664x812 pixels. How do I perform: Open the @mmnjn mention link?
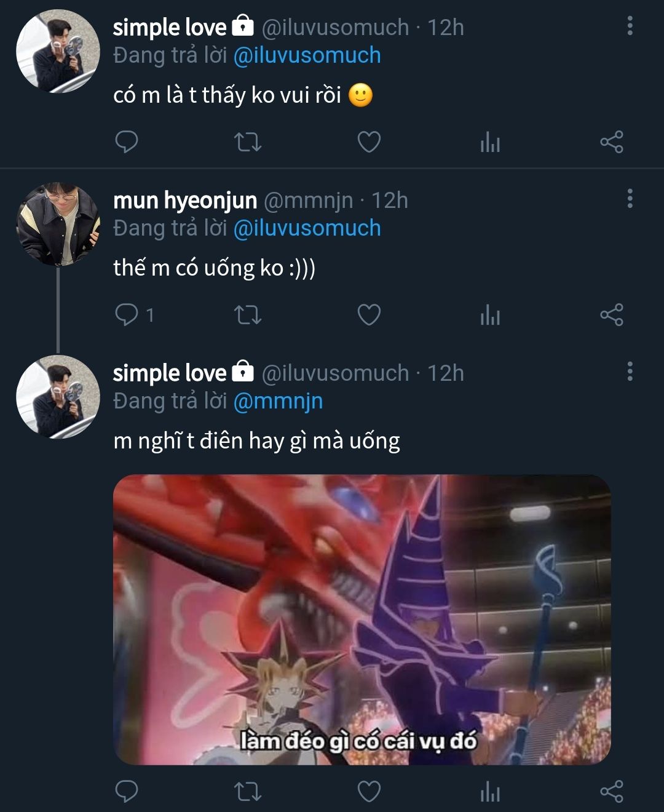[278, 401]
